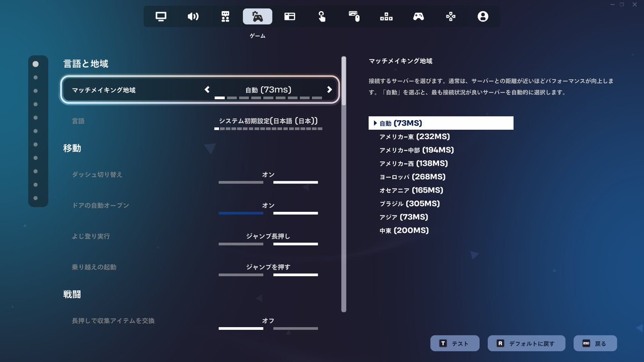Click right segment of 乗り越えの起動 toggle

296,275
